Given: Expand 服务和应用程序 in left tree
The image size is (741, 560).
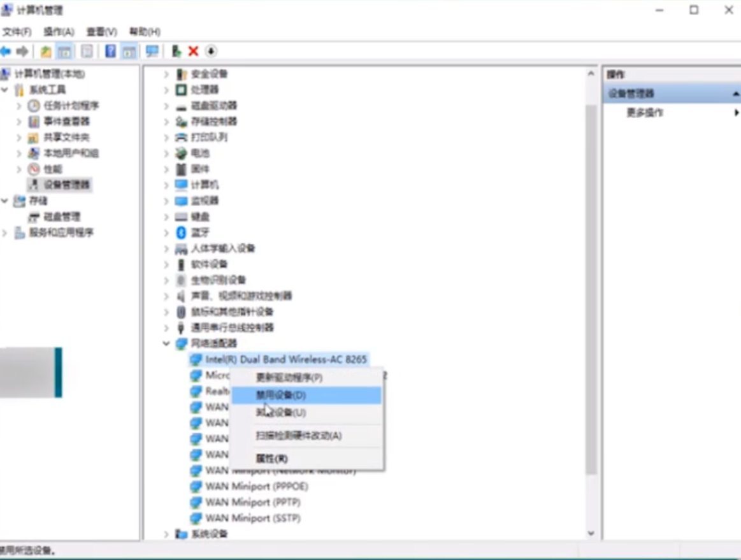Looking at the screenshot, I should tap(4, 233).
